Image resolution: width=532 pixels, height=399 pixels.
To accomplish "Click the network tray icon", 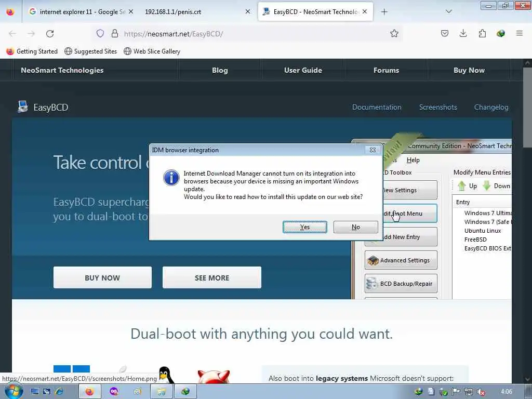I will point(469,392).
